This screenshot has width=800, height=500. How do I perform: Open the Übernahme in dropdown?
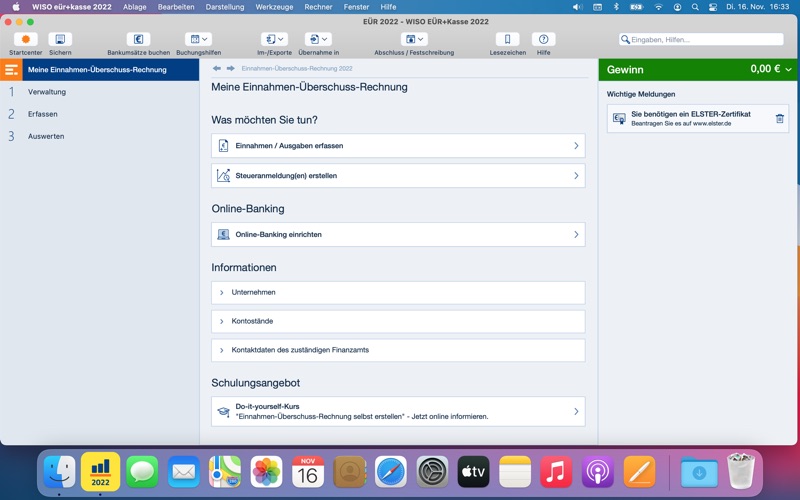pos(318,39)
